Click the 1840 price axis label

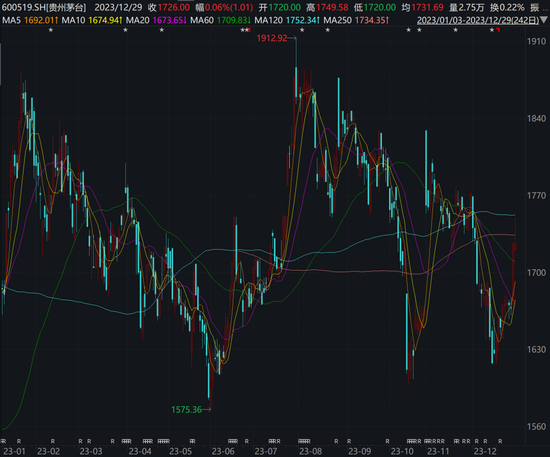tap(536, 119)
